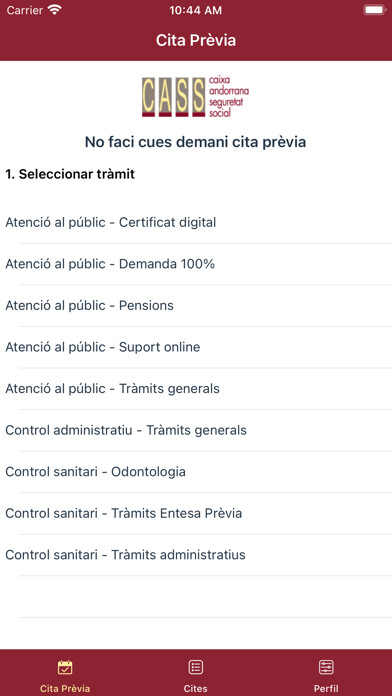Screen dimensions: 392x696
Task: Choose Atenció al públic - Pensions
Action: click(196, 306)
